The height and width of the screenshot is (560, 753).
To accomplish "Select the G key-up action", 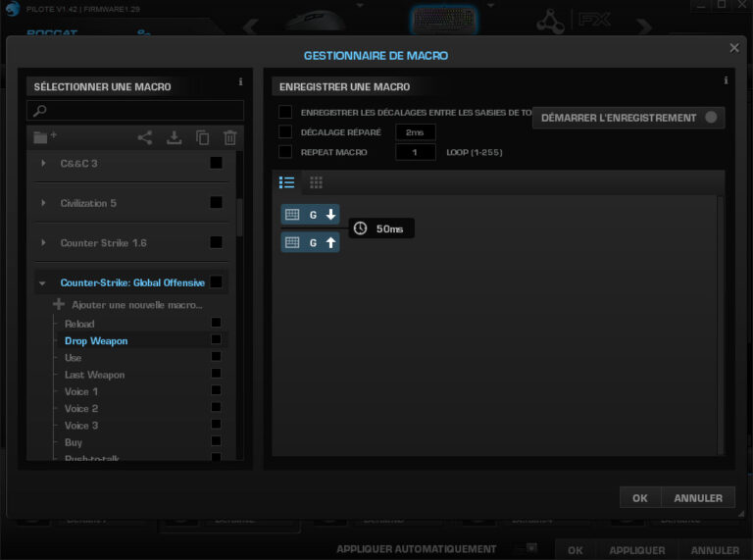I will pos(310,242).
